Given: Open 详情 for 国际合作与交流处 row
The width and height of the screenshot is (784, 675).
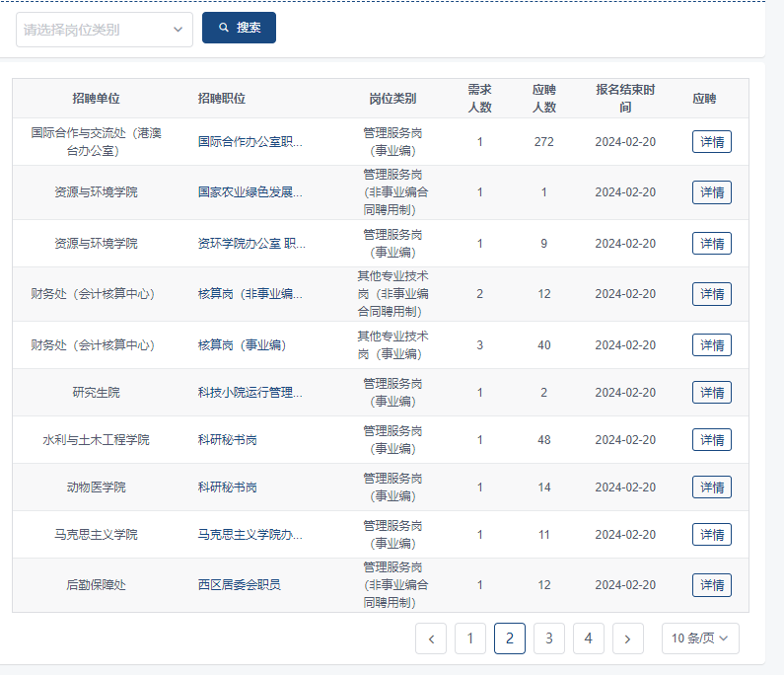Looking at the screenshot, I should pyautogui.click(x=711, y=141).
